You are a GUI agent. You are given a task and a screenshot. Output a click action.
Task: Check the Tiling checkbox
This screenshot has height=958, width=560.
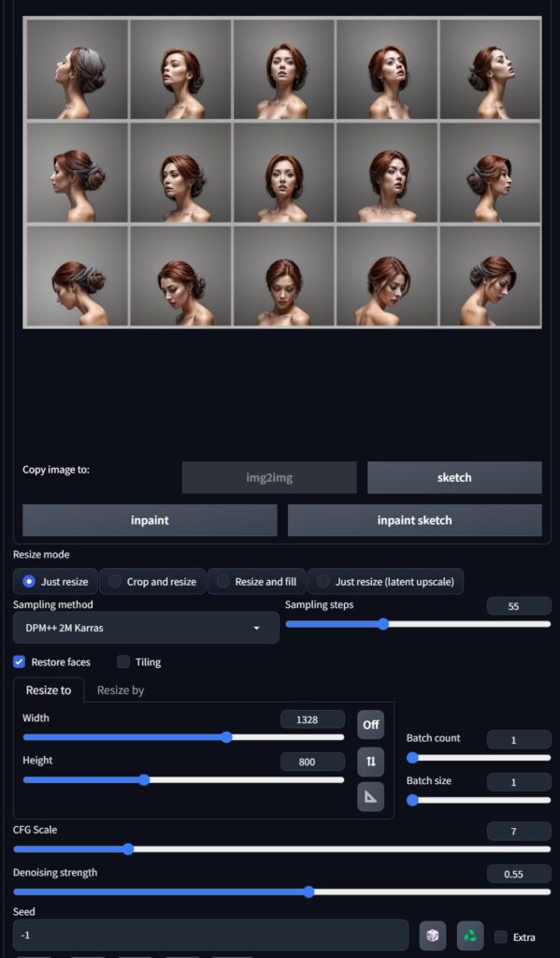(123, 661)
